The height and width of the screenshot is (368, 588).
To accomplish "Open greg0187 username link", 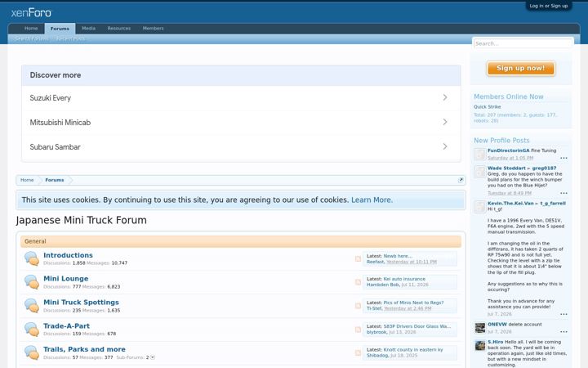I will pyautogui.click(x=544, y=168).
